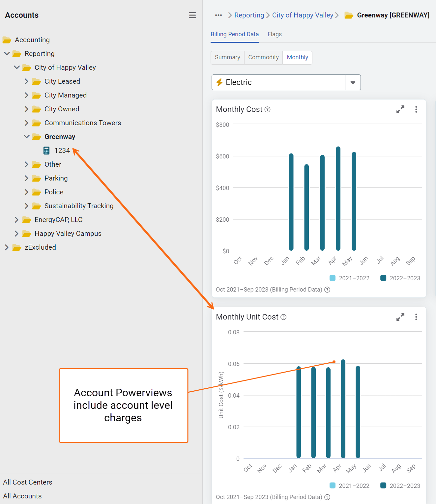The image size is (436, 504).
Task: Select Communications Towers tree item
Action: (x=83, y=123)
